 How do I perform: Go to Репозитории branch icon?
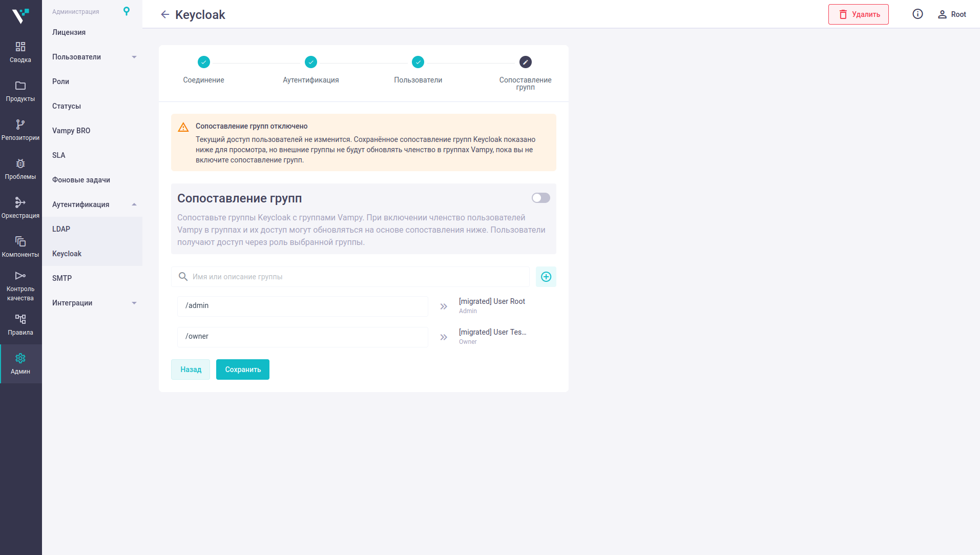point(20,125)
